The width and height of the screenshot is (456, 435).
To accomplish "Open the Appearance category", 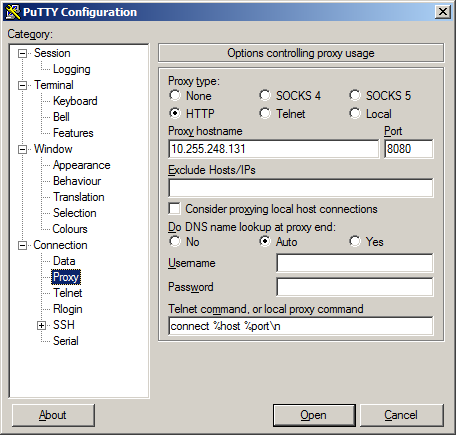I will coord(82,165).
